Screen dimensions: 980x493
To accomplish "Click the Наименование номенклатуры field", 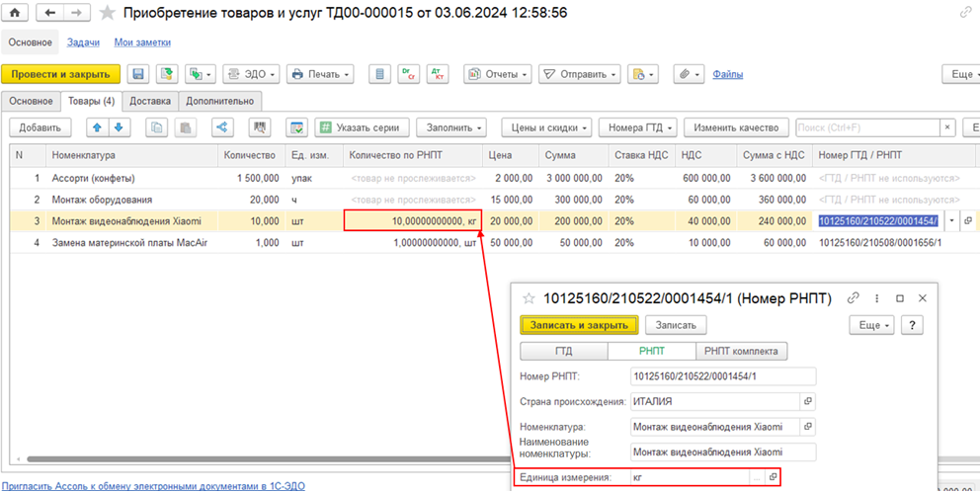I will 723,452.
